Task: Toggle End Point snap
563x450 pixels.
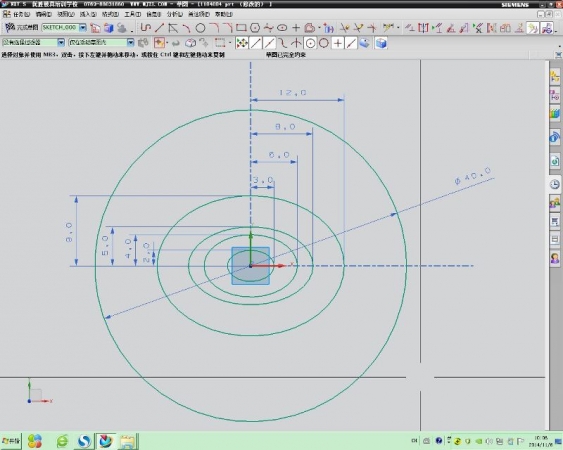Action: 256,43
